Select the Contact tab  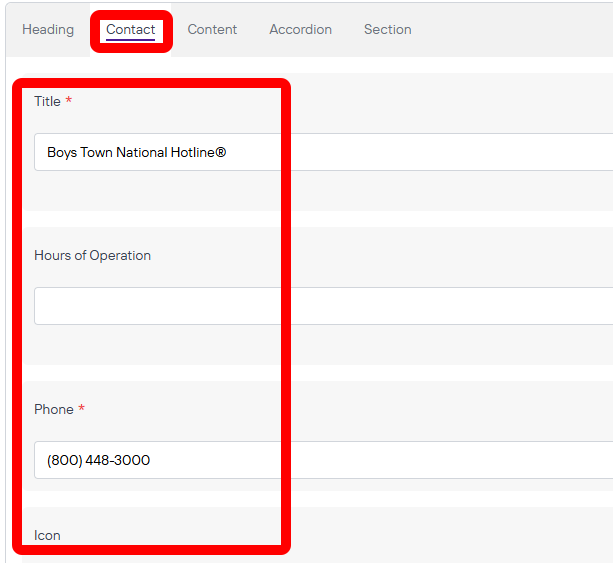pyautogui.click(x=131, y=30)
